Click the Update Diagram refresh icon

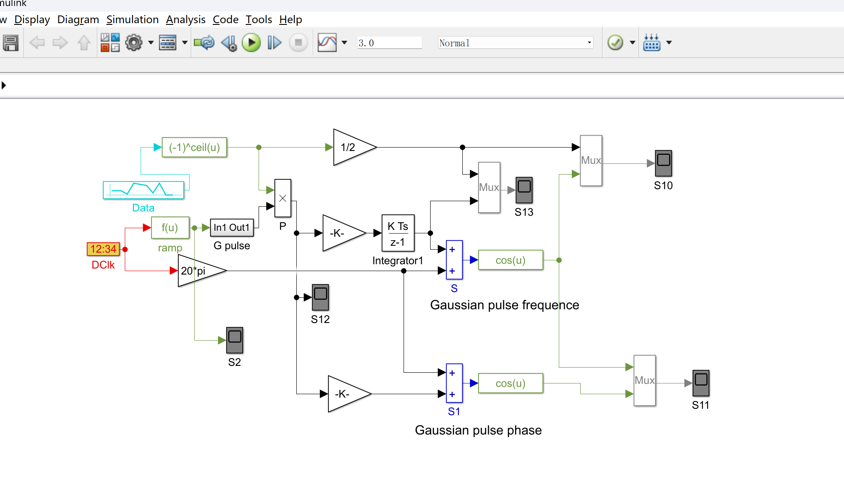point(204,43)
